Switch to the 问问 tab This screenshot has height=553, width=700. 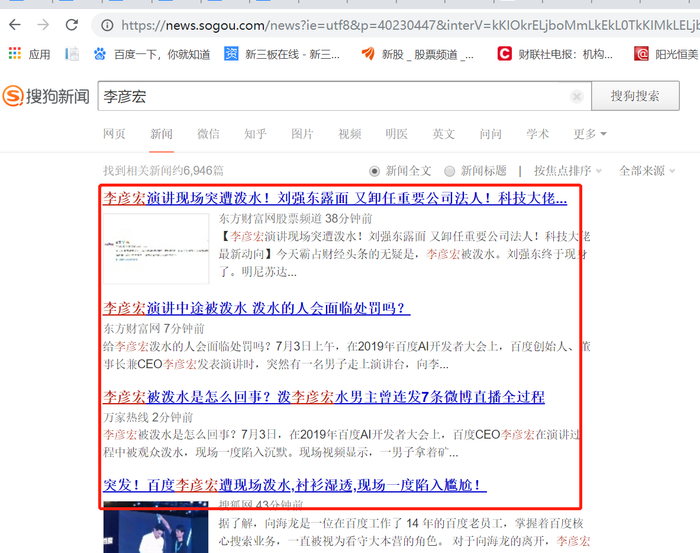point(491,134)
